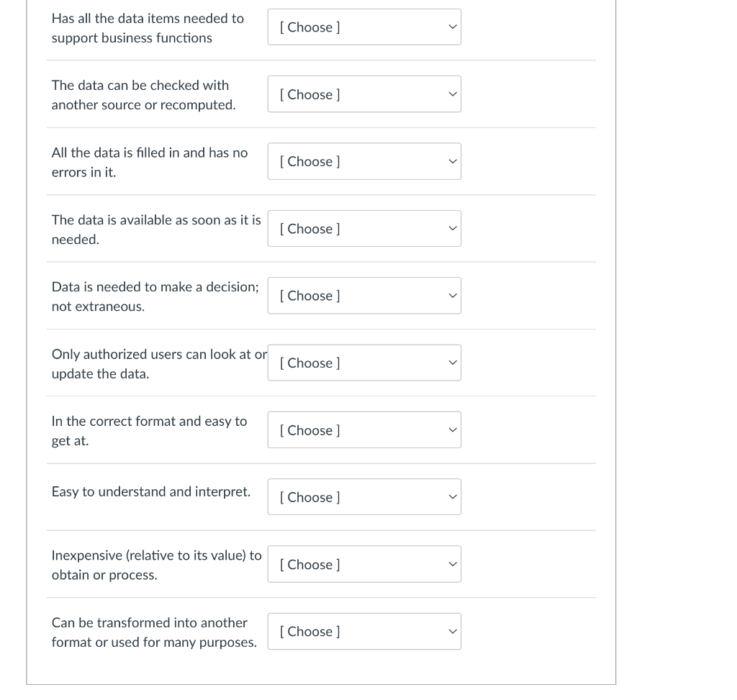The width and height of the screenshot is (737, 700).
Task: Open dropdown beside 'checked with another source or recomputed'
Action: coord(364,94)
